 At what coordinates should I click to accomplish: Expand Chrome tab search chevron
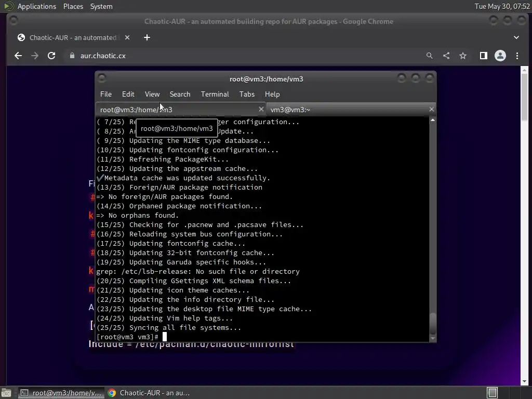click(x=516, y=37)
